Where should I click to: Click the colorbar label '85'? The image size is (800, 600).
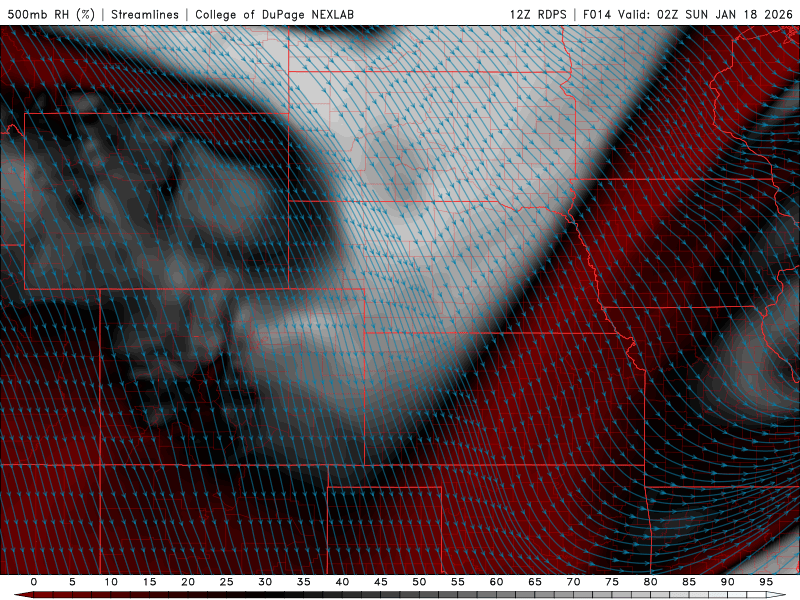point(689,582)
